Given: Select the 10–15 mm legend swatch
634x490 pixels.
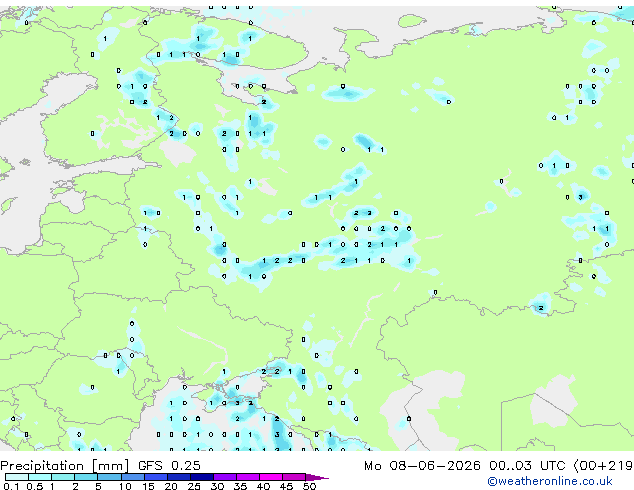Looking at the screenshot, I should (x=133, y=477).
